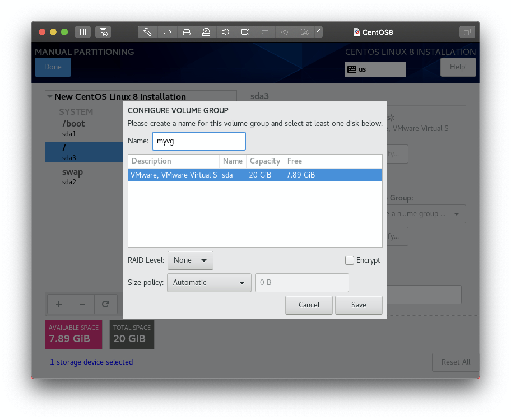Click the USB device icon
Image resolution: width=511 pixels, height=420 pixels.
(285, 32)
